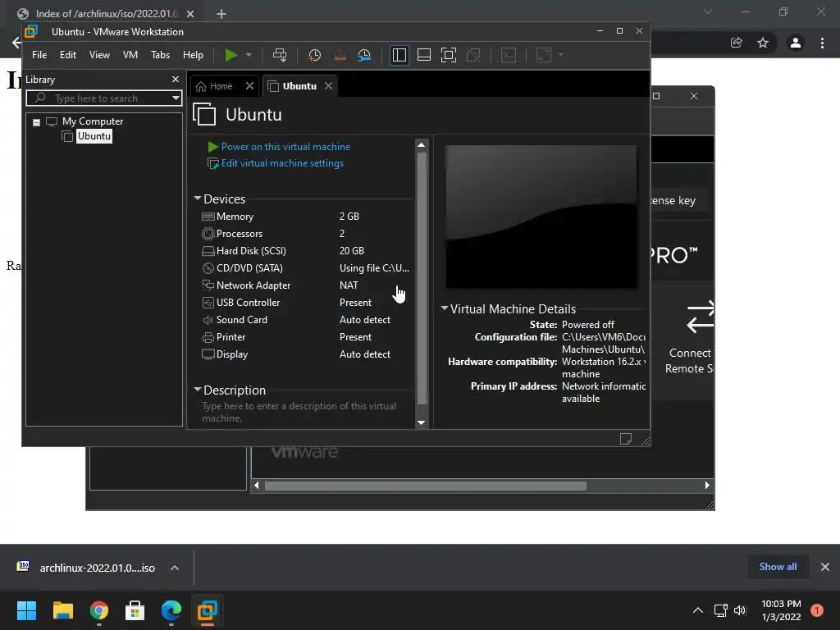Close the Ubuntu tab
840x630 pixels.
coord(328,85)
